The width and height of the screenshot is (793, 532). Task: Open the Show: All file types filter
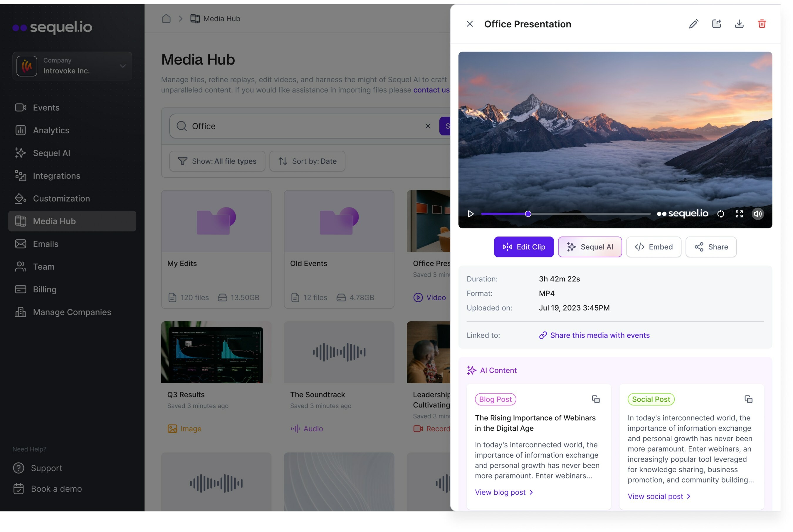click(x=217, y=161)
